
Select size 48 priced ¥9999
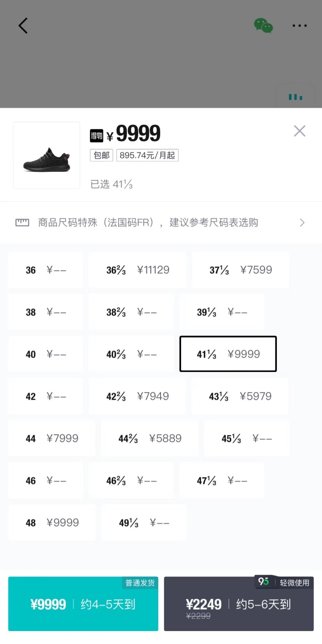(51, 522)
